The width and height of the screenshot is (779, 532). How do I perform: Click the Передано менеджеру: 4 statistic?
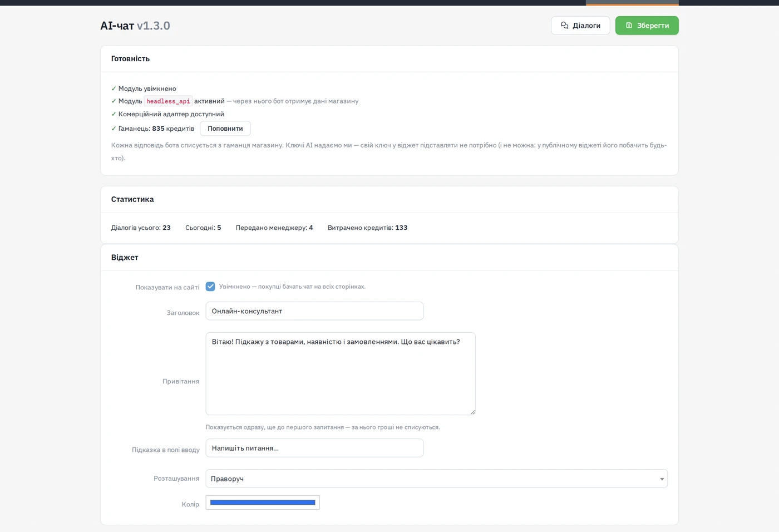[x=274, y=228]
